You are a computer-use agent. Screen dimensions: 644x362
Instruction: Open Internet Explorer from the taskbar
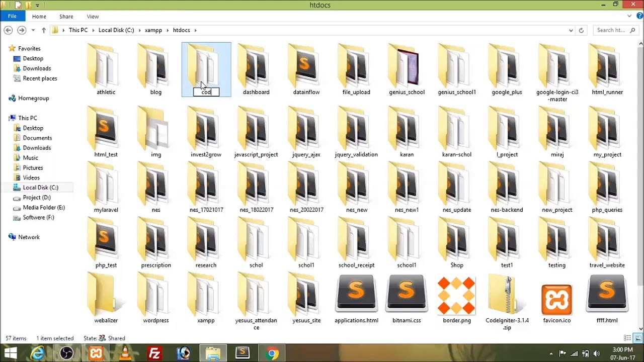37,353
